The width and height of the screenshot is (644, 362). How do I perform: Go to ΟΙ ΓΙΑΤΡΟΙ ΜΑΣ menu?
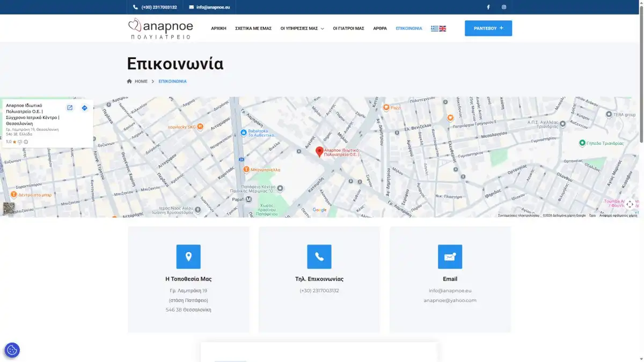tap(348, 28)
